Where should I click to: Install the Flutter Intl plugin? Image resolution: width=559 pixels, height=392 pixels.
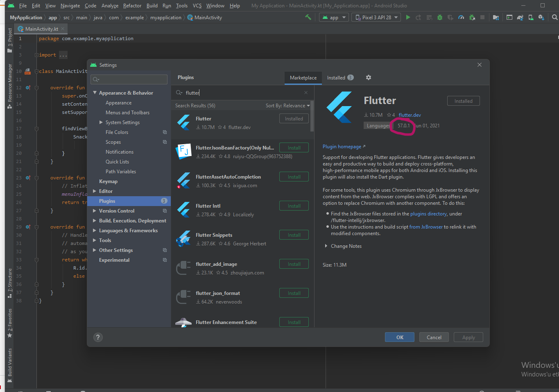tap(294, 206)
